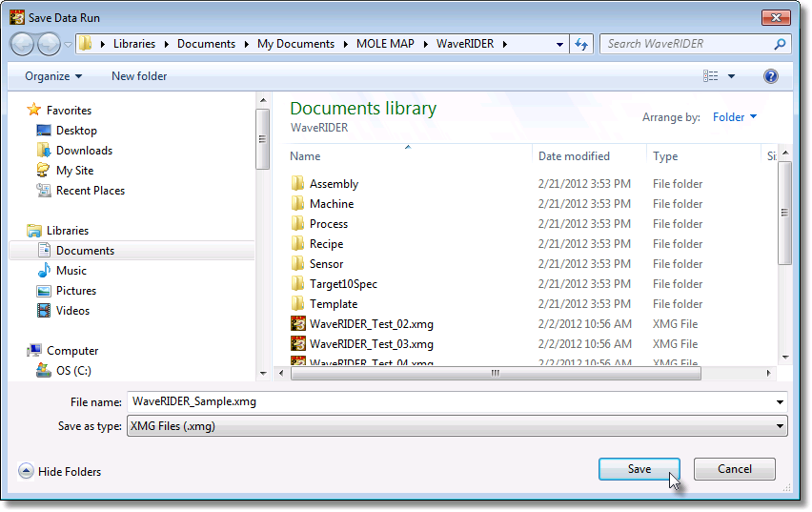Close the Save Data Run dialog
812x512 pixels.
coord(776,17)
